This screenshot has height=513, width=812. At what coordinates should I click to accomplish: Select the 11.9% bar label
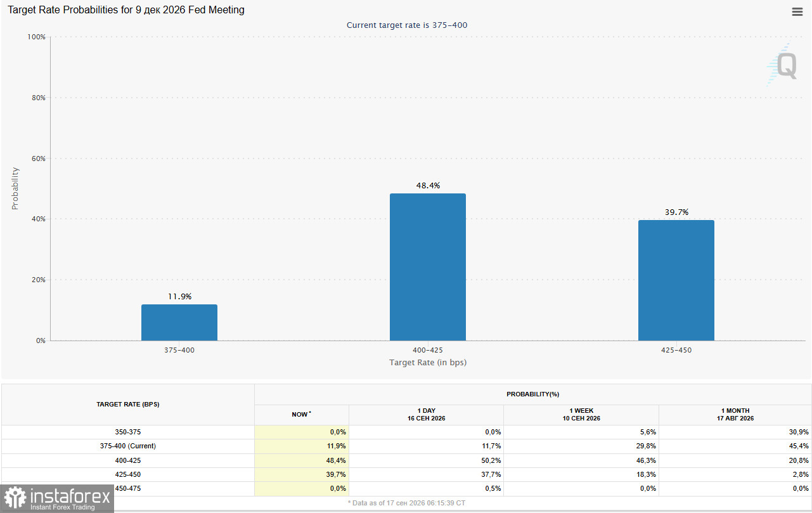coord(179,296)
